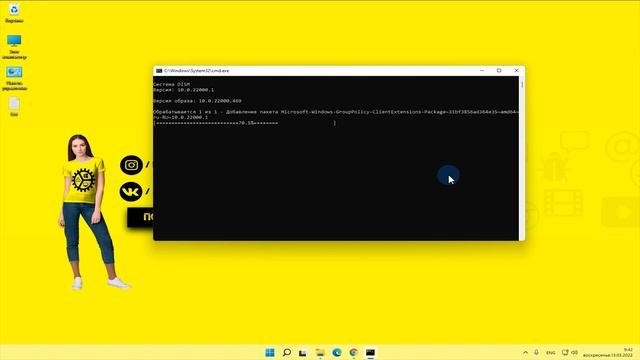640x360 pixels.
Task: Click the microphone tray icon
Action: click(x=536, y=352)
